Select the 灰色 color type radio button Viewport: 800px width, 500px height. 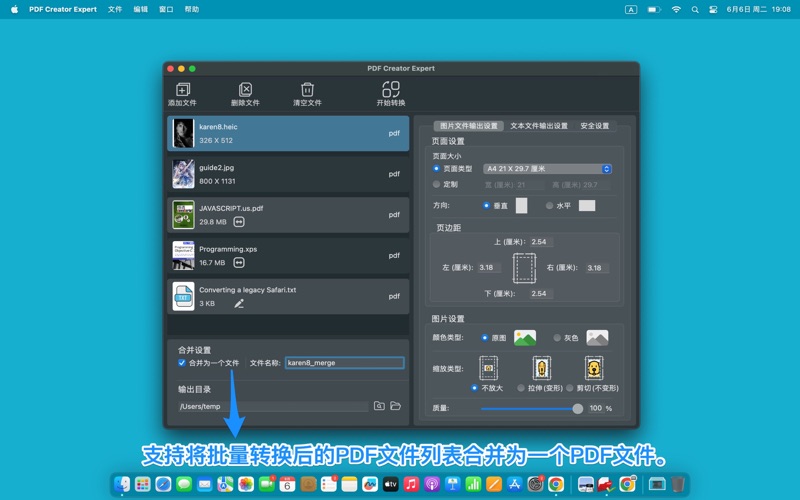557,338
